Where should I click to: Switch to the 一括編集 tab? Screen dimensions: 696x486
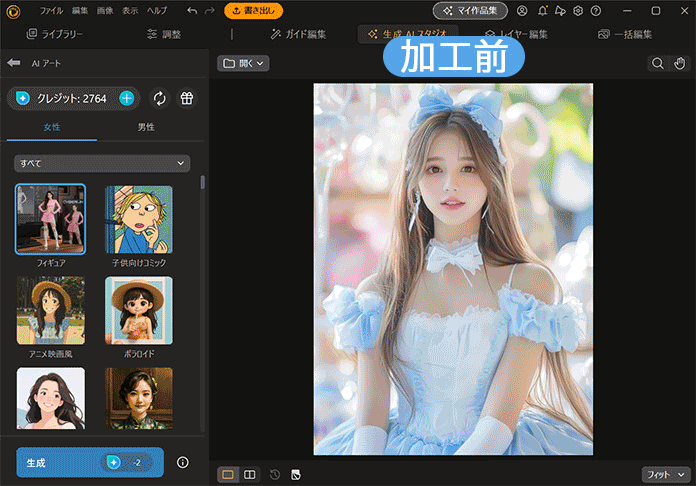coord(625,34)
